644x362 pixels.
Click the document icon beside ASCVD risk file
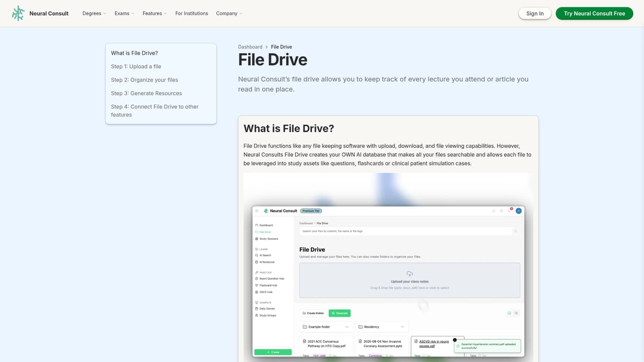coord(416,341)
